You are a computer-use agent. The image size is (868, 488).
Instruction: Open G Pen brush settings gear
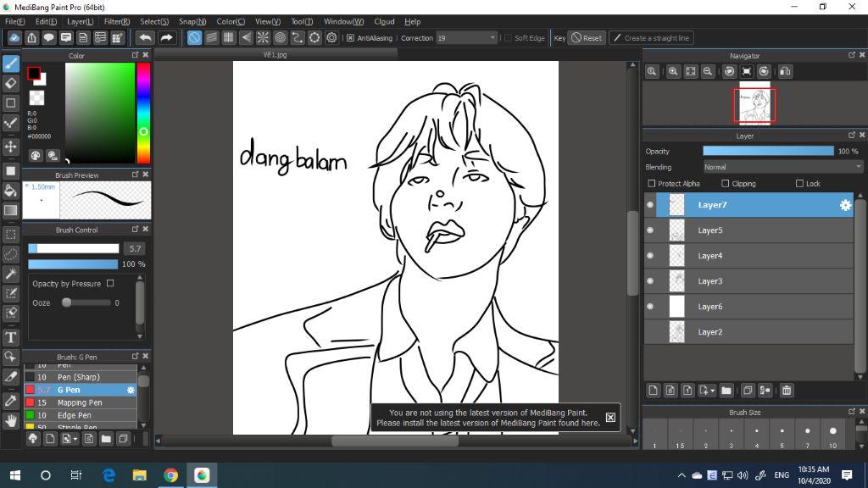click(x=131, y=390)
